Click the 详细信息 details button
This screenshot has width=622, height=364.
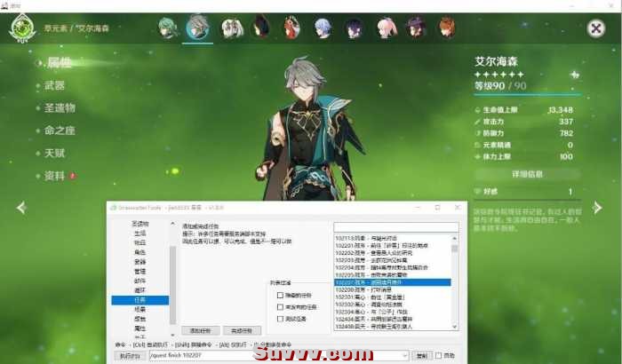[527, 174]
